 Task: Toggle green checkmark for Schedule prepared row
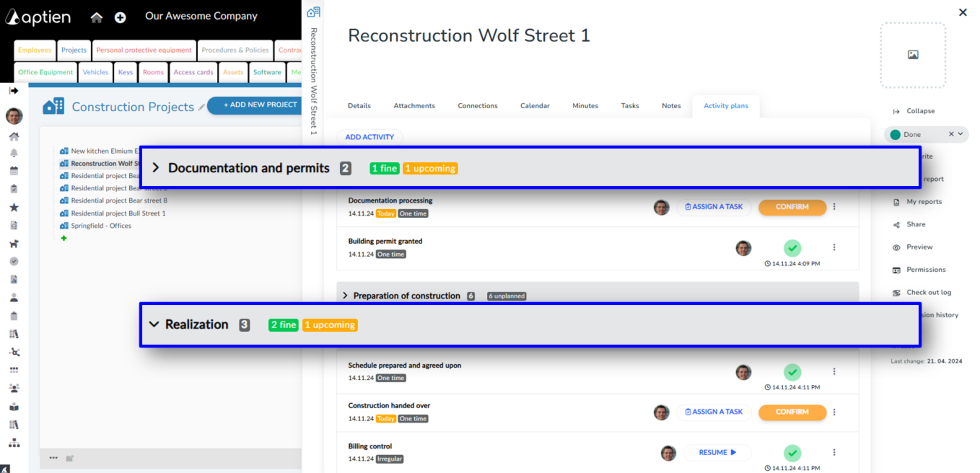[x=793, y=372]
